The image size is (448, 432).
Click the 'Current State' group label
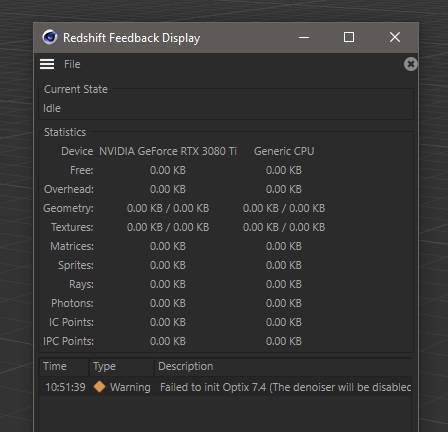point(76,89)
